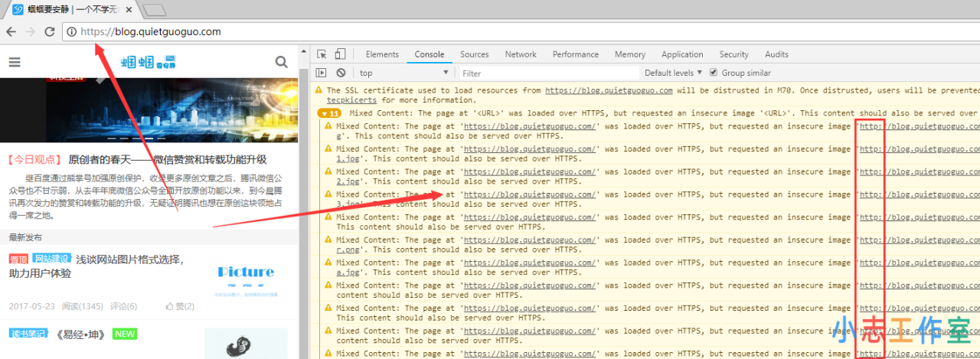Clear the console with the ban icon
The image size is (980, 359).
pyautogui.click(x=341, y=73)
